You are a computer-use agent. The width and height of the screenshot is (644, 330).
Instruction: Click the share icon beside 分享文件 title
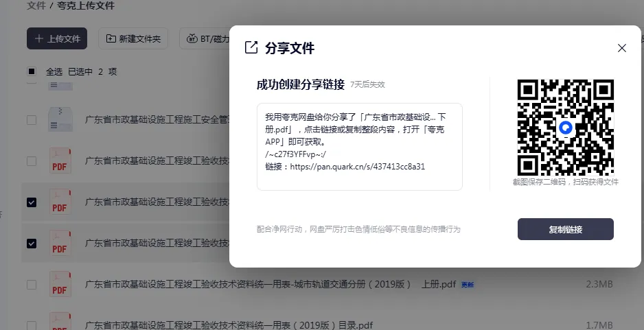(251, 47)
